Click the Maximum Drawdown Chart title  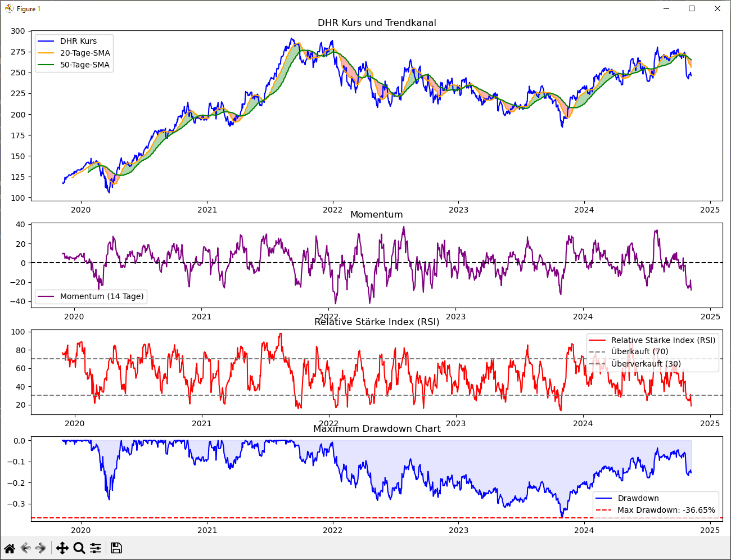(377, 428)
